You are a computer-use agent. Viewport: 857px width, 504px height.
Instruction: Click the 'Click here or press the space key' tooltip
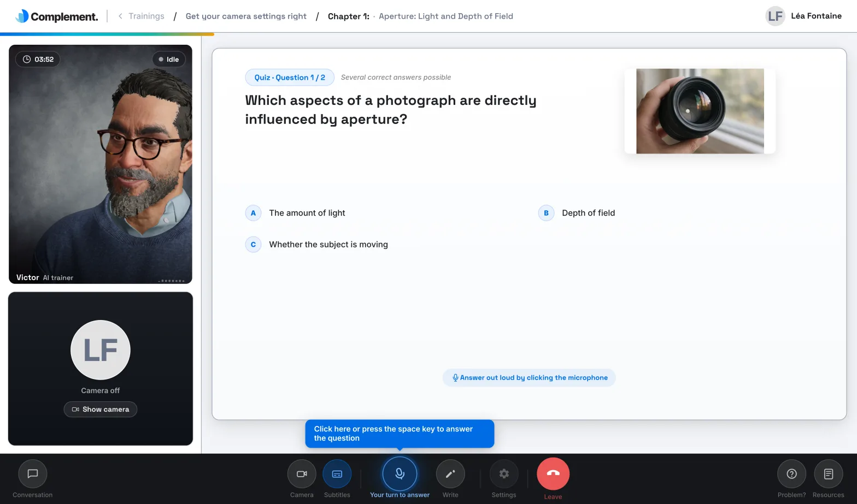(400, 434)
